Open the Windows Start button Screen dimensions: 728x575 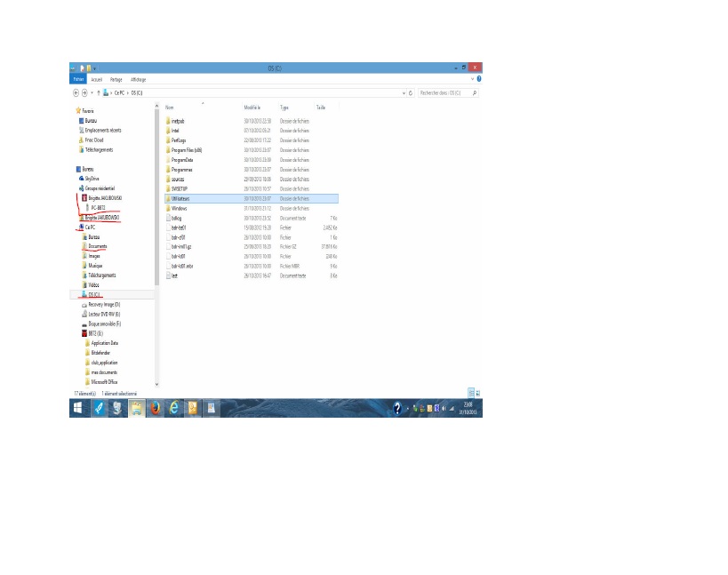(78, 408)
